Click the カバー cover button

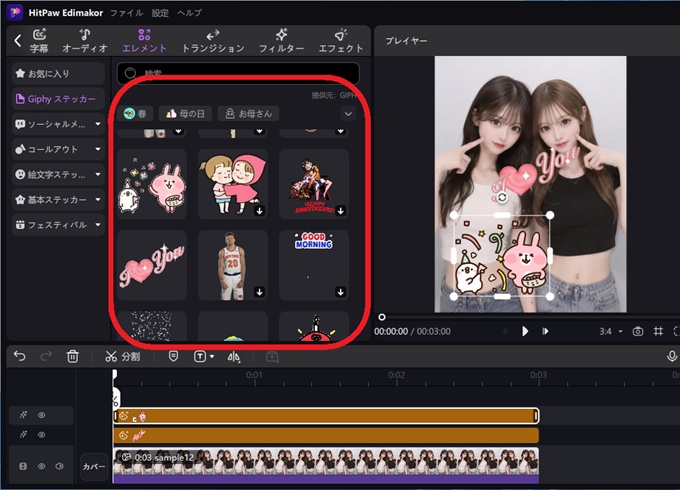pos(94,467)
